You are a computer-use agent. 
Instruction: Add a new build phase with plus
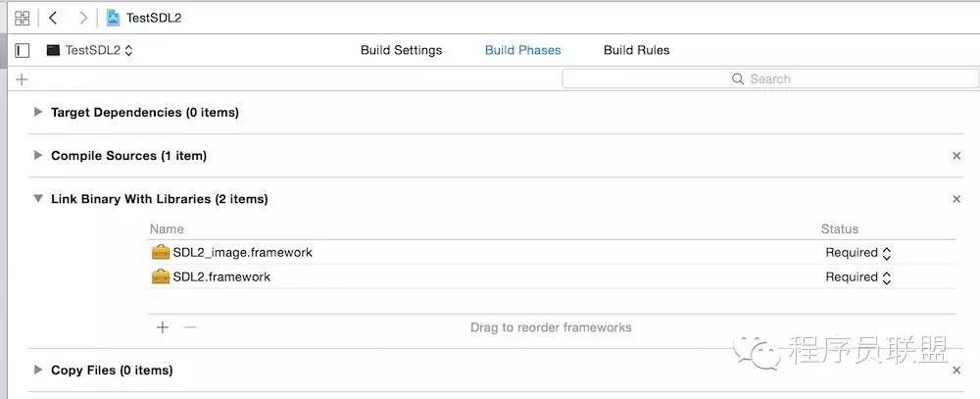tap(22, 79)
